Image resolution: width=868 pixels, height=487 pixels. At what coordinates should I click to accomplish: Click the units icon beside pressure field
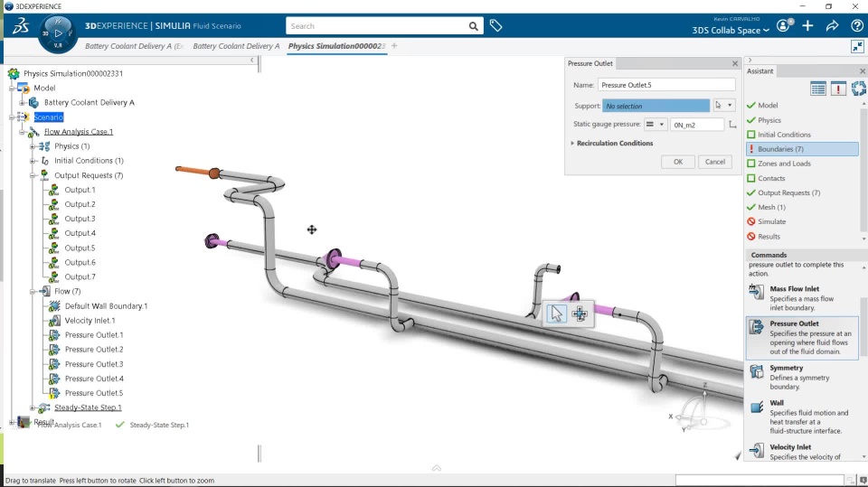point(732,125)
